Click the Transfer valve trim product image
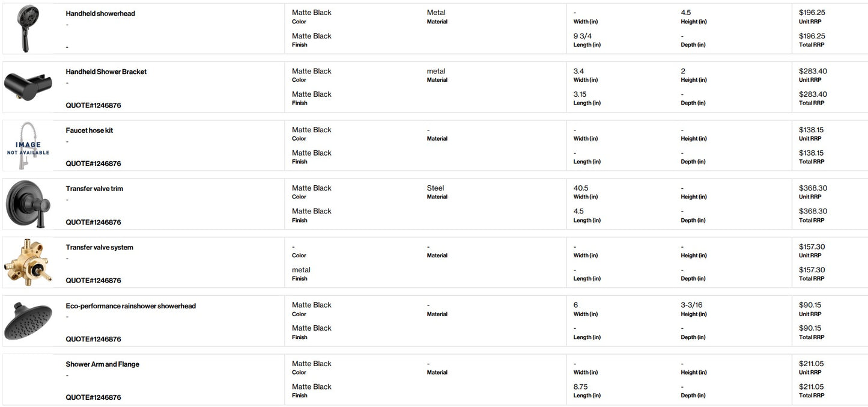The image size is (868, 407). click(x=28, y=204)
